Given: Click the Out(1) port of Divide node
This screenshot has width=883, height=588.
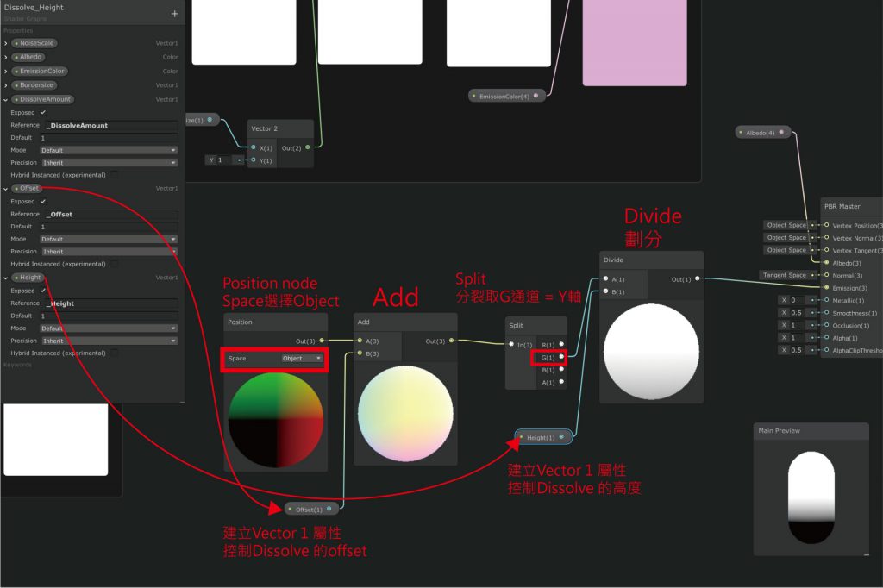Looking at the screenshot, I should [x=697, y=279].
